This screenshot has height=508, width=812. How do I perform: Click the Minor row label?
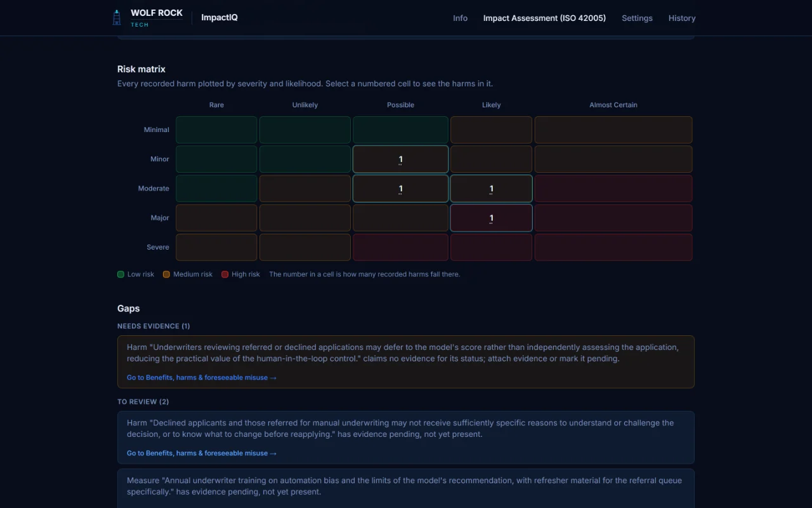[160, 159]
